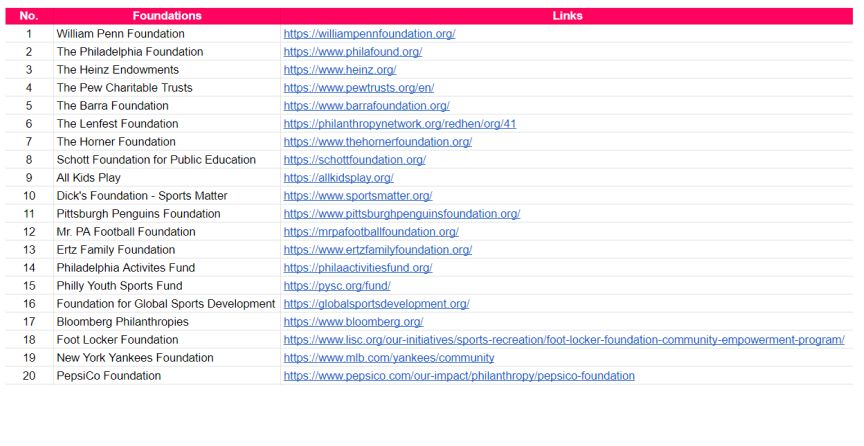Open the ertzfamilyfoundation.org link
The height and width of the screenshot is (446, 864).
tap(377, 250)
